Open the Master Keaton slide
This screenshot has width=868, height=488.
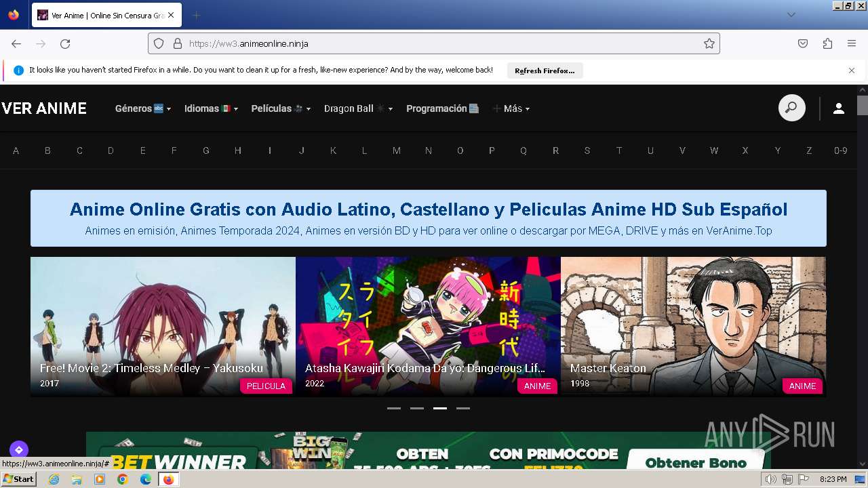click(x=693, y=326)
